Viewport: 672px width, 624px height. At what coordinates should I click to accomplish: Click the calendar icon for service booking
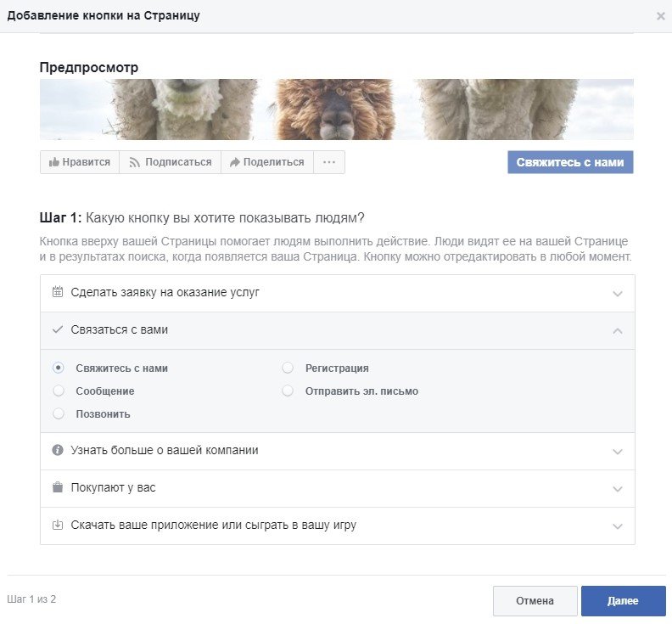[58, 292]
